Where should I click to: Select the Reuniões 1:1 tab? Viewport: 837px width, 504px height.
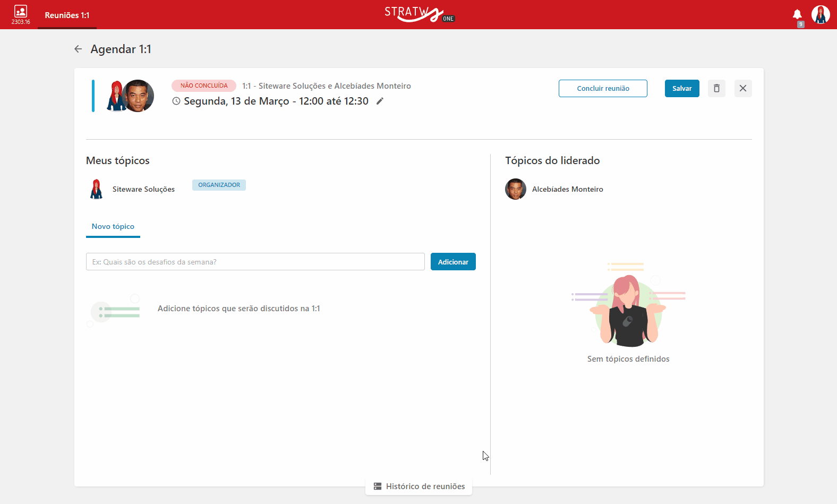click(67, 15)
